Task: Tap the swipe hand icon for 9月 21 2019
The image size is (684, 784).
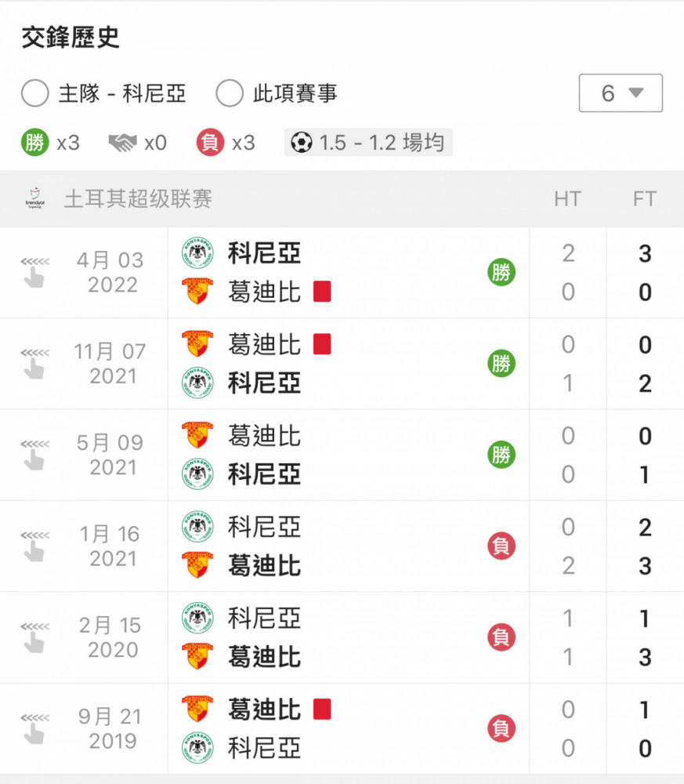Action: 35,729
